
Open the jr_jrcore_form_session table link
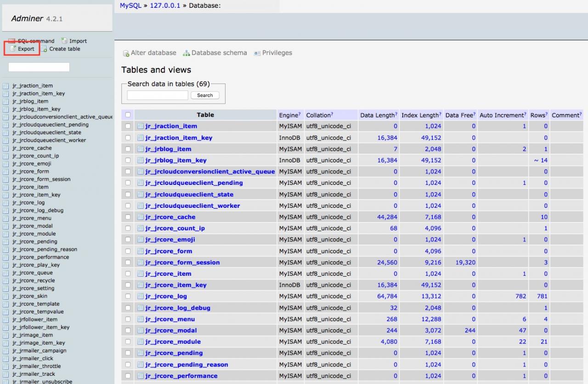[x=182, y=262]
